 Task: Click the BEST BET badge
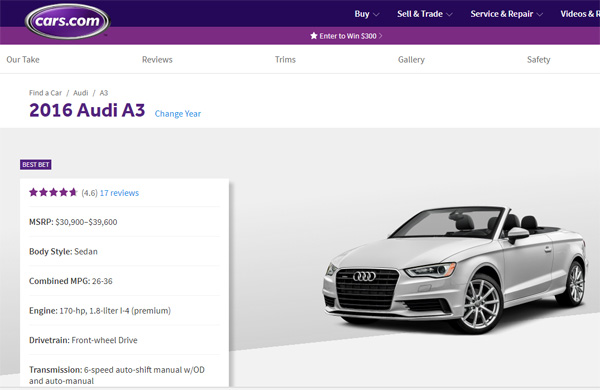point(36,165)
